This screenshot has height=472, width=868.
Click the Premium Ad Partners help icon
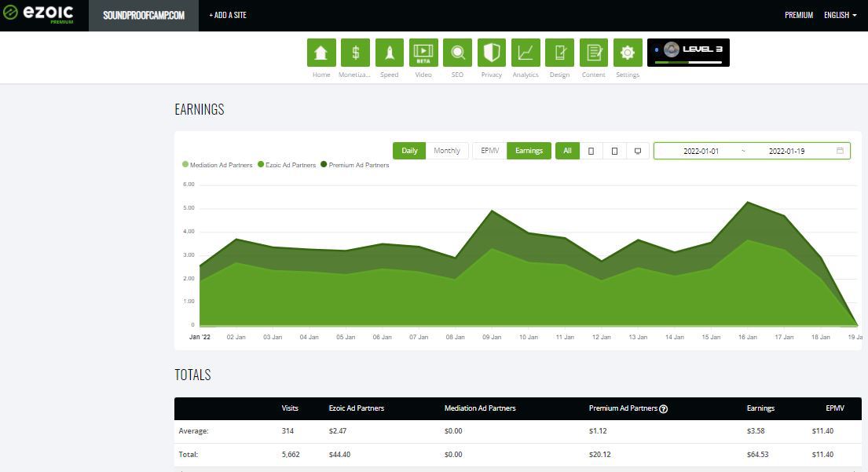click(663, 409)
